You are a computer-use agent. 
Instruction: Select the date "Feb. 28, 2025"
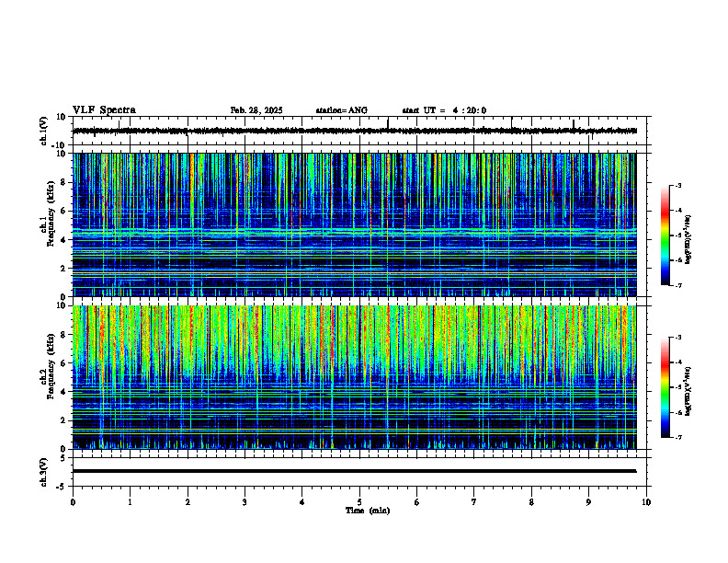[256, 110]
